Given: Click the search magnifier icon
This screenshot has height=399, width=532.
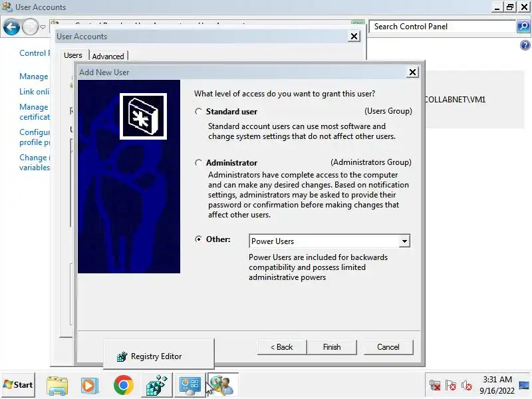Looking at the screenshot, I should pyautogui.click(x=523, y=26).
